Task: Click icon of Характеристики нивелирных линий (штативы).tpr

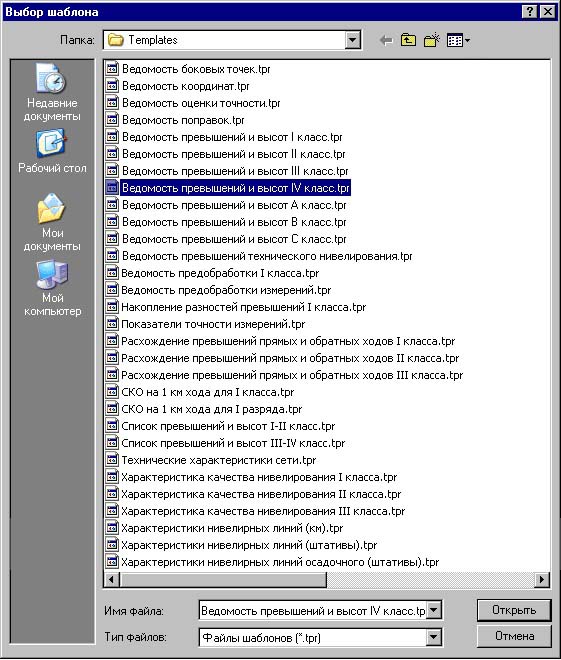Action: click(112, 545)
